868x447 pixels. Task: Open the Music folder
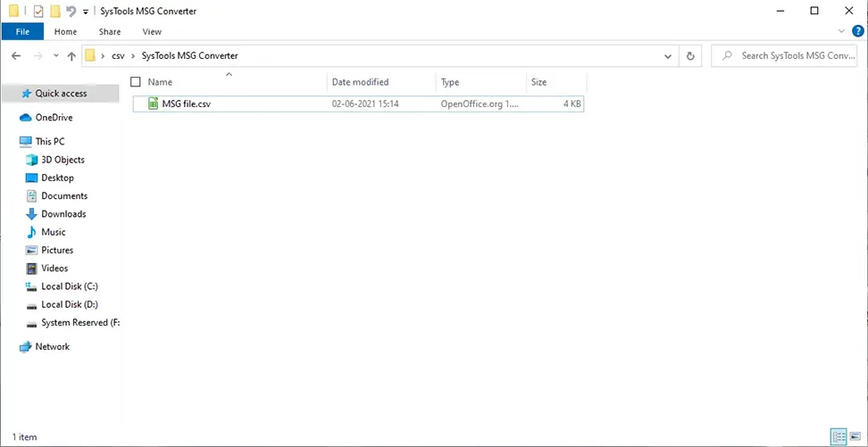[x=54, y=232]
